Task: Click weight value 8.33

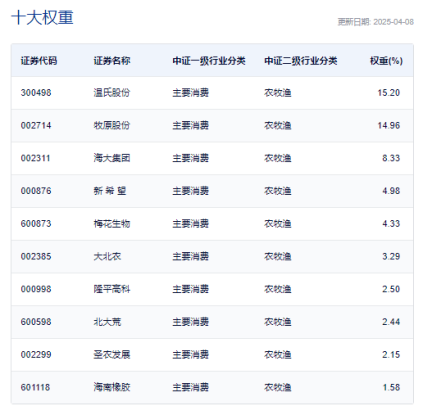Action: click(x=391, y=158)
